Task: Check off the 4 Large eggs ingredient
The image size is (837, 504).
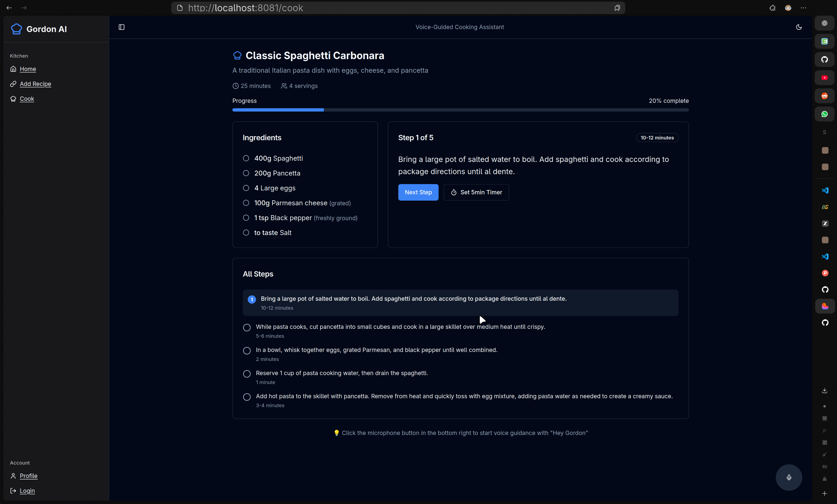Action: click(246, 188)
